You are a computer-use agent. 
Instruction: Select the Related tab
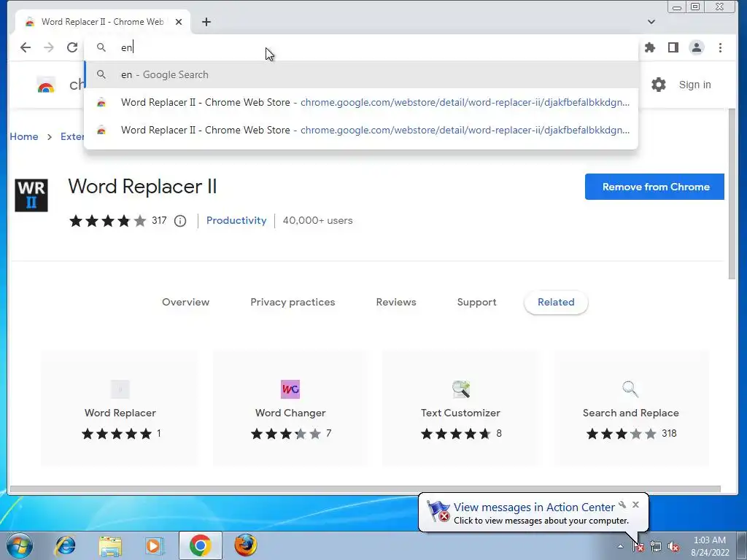[x=556, y=302]
